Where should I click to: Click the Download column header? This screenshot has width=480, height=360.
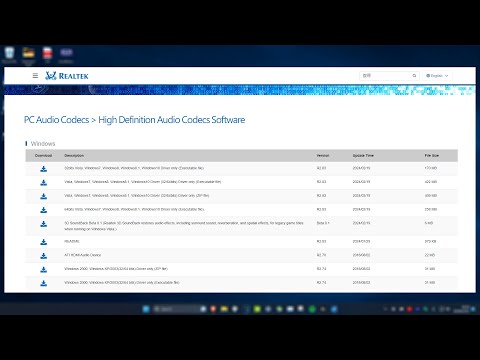coord(43,156)
